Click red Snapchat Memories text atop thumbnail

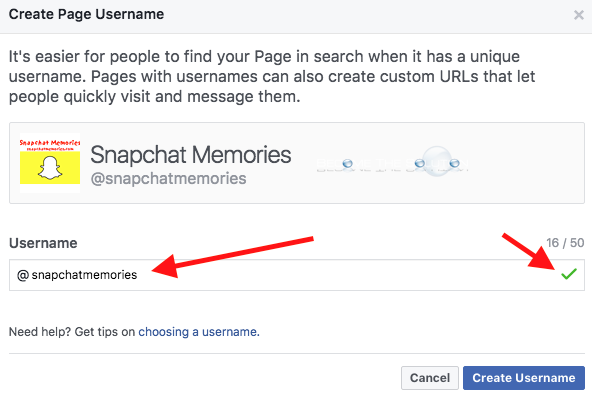tap(50, 143)
